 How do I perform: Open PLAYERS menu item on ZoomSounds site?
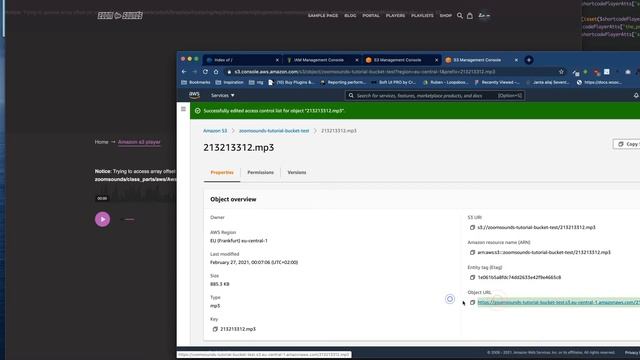[x=396, y=16]
